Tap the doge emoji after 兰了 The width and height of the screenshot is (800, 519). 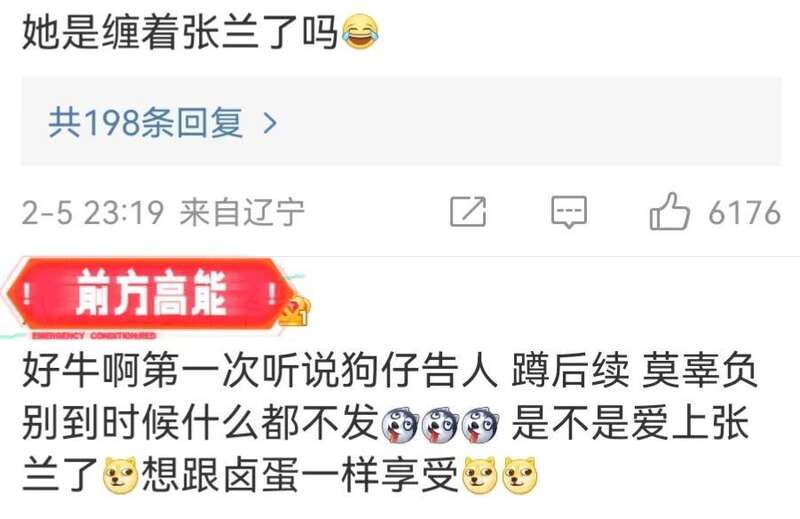pyautogui.click(x=120, y=476)
